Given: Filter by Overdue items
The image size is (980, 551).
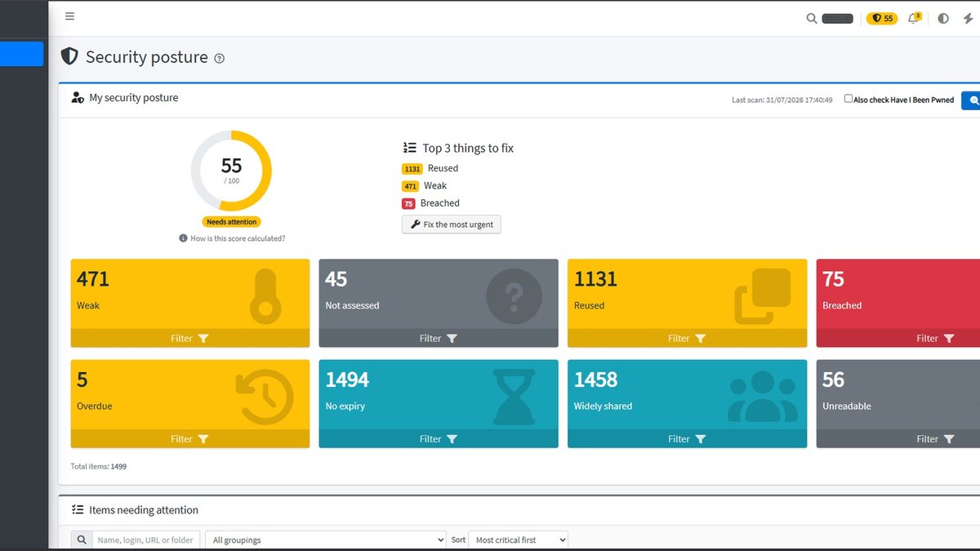Looking at the screenshot, I should click(x=190, y=439).
